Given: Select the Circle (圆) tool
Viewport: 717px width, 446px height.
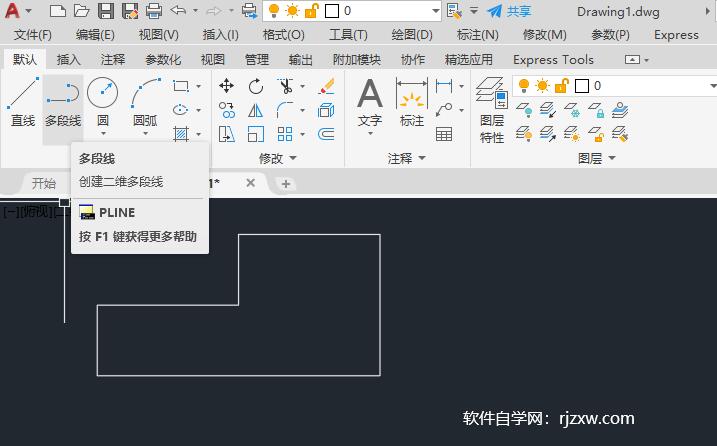Looking at the screenshot, I should point(102,102).
